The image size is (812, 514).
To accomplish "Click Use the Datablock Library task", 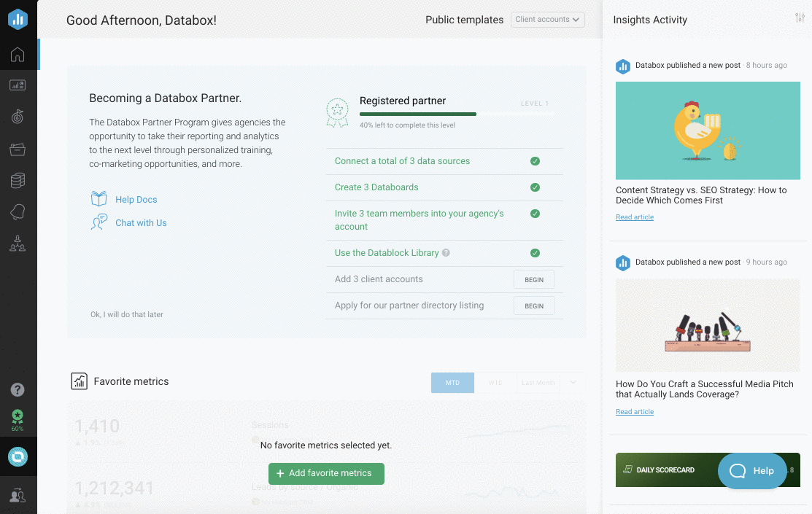I will (387, 252).
